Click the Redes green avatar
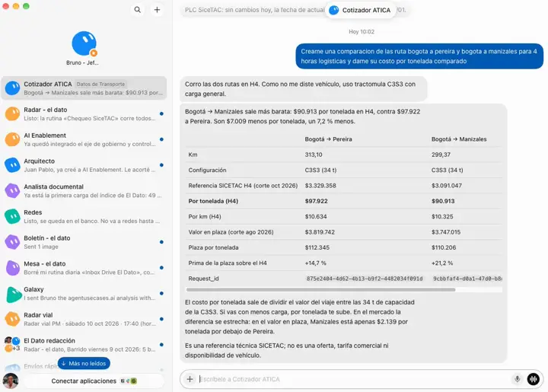548x392 pixels. (x=13, y=217)
